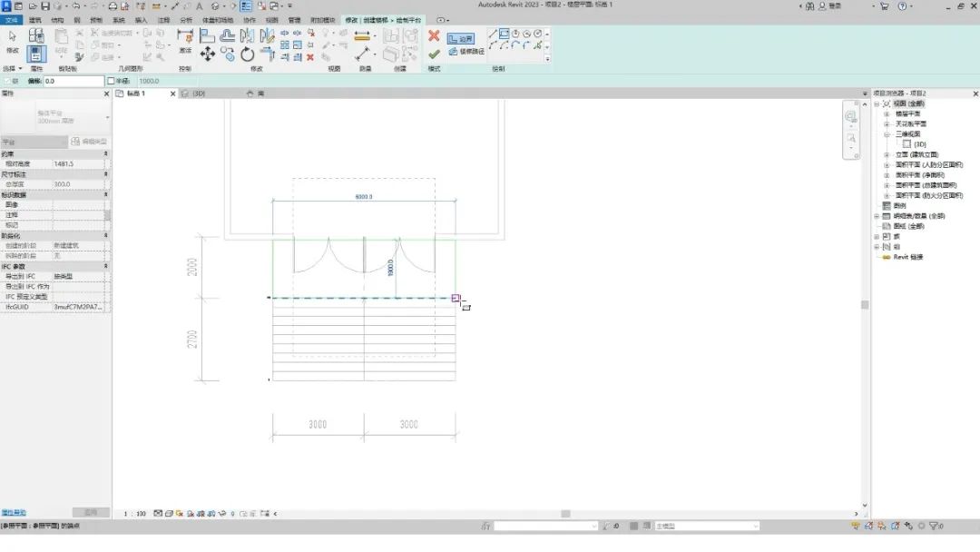The width and height of the screenshot is (980, 552).
Task: Collapse the 三维视图 node in the project browser
Action: [x=887, y=134]
